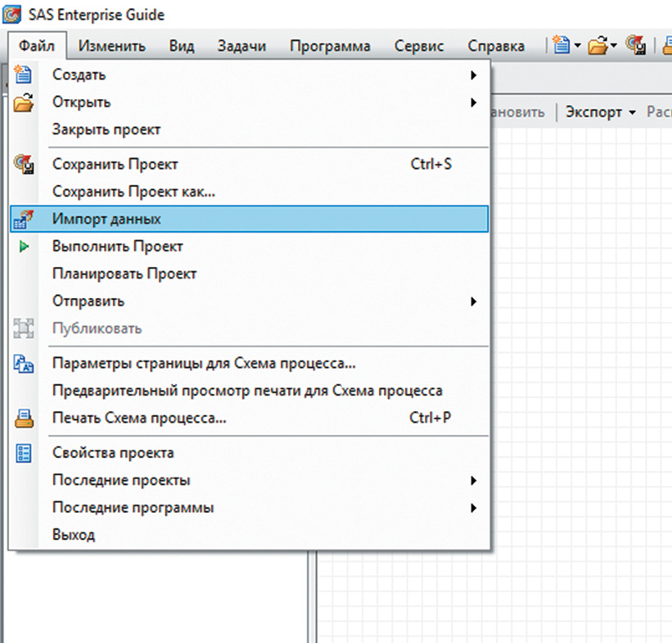Click the Свойства проекта list icon

[25, 453]
